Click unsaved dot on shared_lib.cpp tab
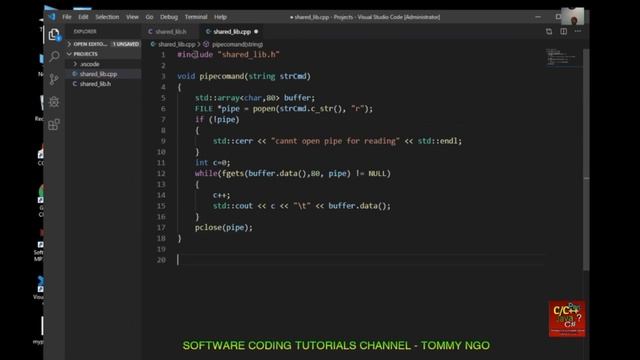 pos(256,31)
